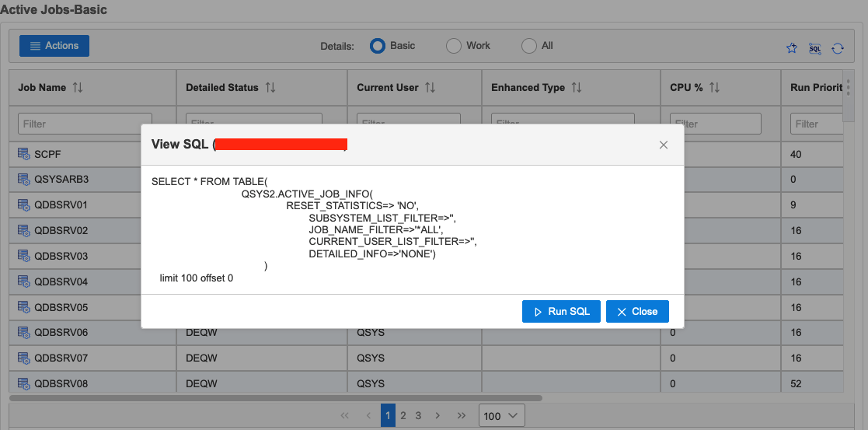The width and height of the screenshot is (868, 430).
Task: Open the SQL view icon in toolbar
Action: (814, 48)
